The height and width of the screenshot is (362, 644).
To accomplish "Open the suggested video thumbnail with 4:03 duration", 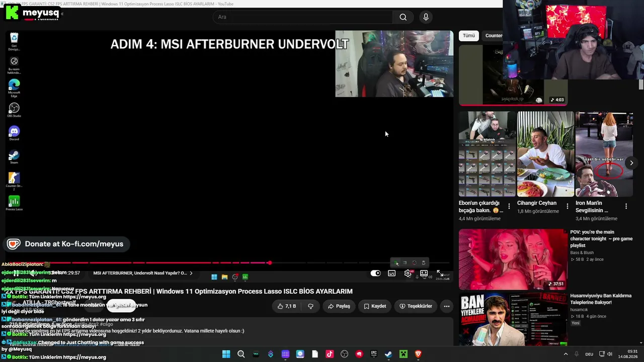I will coord(513,75).
